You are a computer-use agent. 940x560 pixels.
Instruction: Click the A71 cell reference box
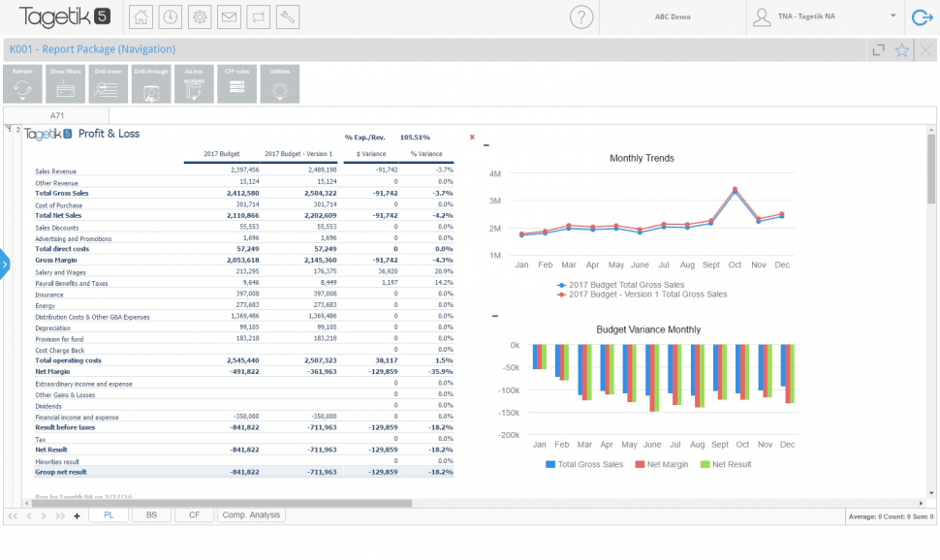tap(56, 115)
